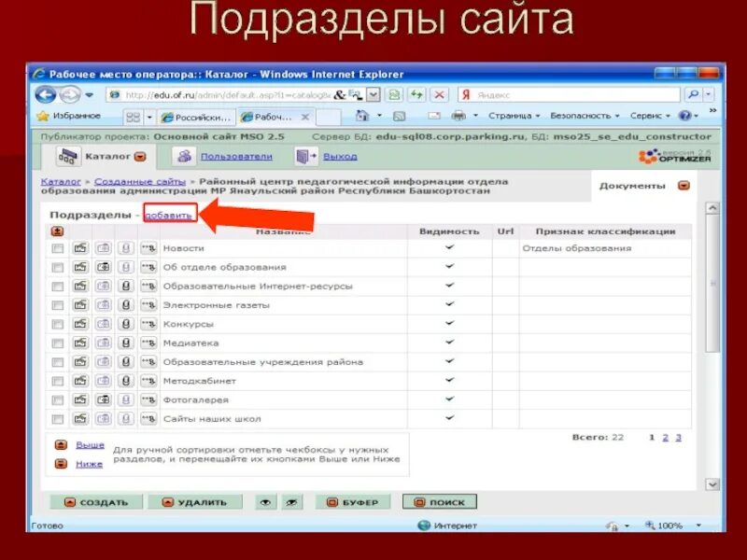Go to Созданные сайты breadcrumb link

[140, 181]
